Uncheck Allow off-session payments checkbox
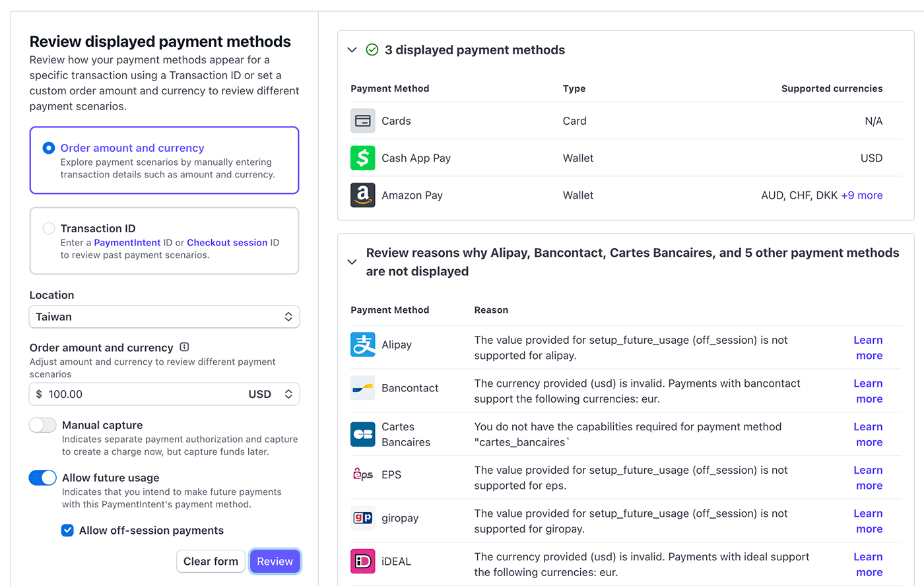Screen dimensions: 924x586 tap(67, 531)
